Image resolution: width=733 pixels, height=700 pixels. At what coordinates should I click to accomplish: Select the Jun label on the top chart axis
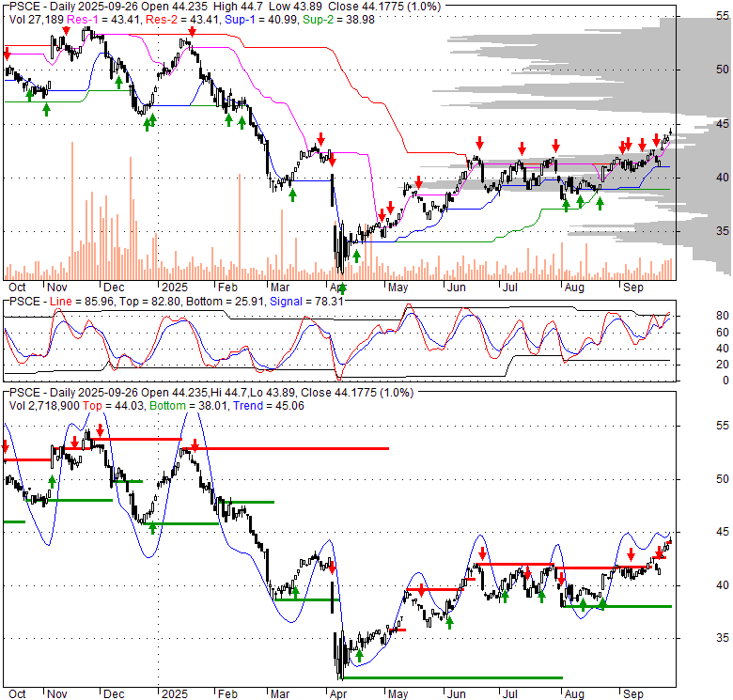click(x=456, y=288)
